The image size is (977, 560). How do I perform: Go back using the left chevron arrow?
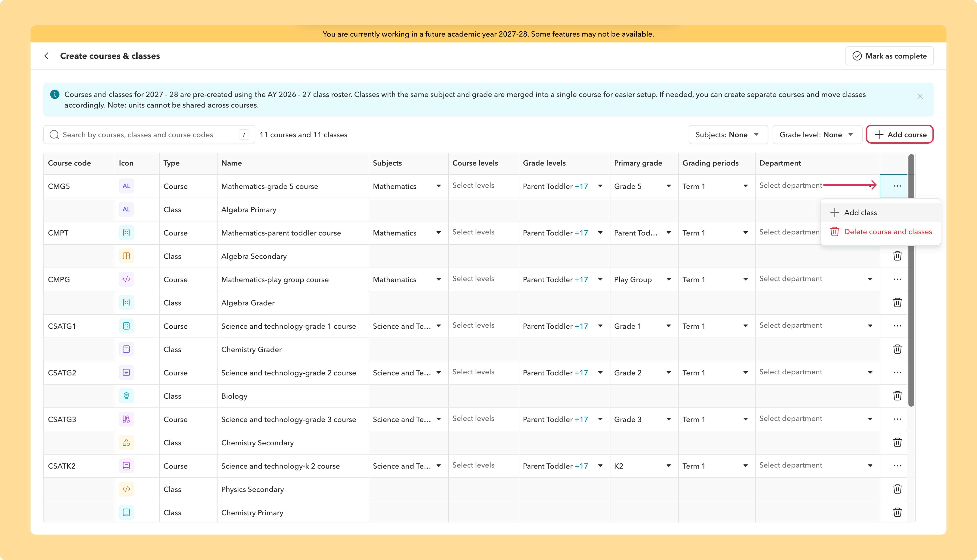tap(47, 56)
